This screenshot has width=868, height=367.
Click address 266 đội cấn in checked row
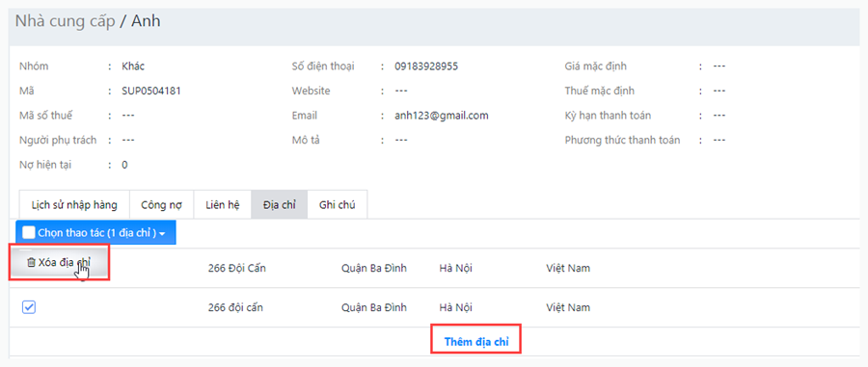[235, 308]
